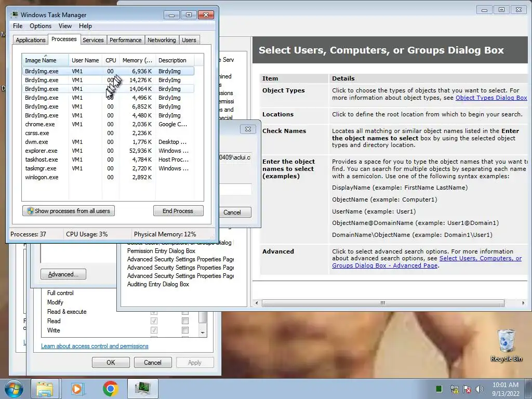Screen dimensions: 532x399
Task: Open Google Chrome from the taskbar
Action: click(110, 389)
